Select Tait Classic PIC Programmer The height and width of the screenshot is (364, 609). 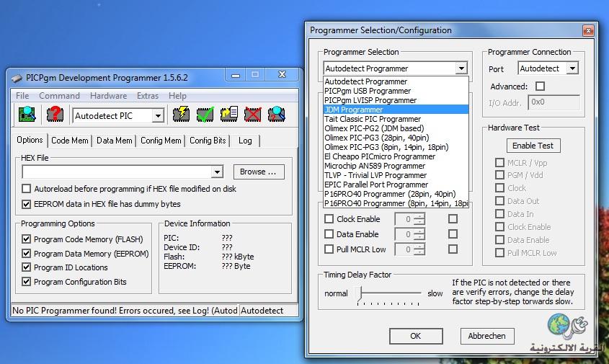pos(396,119)
